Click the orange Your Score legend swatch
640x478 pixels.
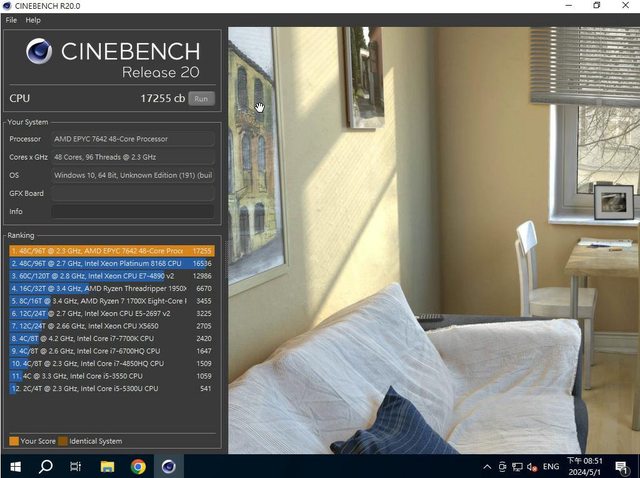(14, 441)
